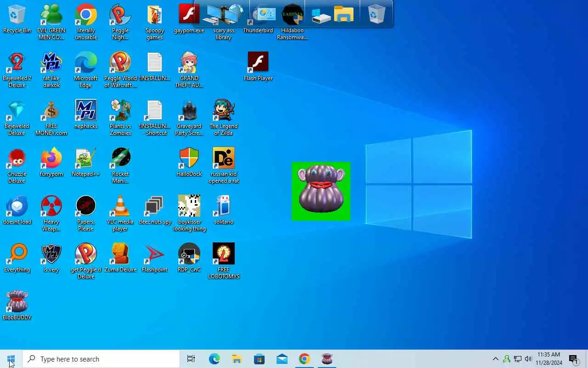Open the 'literally unusable' Chrome shortcut
Image resolution: width=588 pixels, height=368 pixels.
(86, 22)
